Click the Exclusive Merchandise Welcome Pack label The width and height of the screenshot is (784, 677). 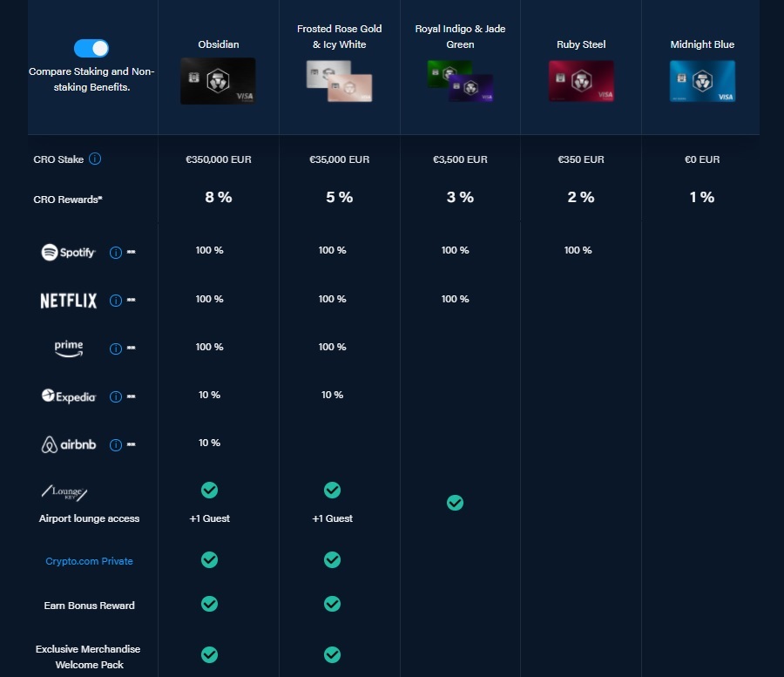(88, 656)
